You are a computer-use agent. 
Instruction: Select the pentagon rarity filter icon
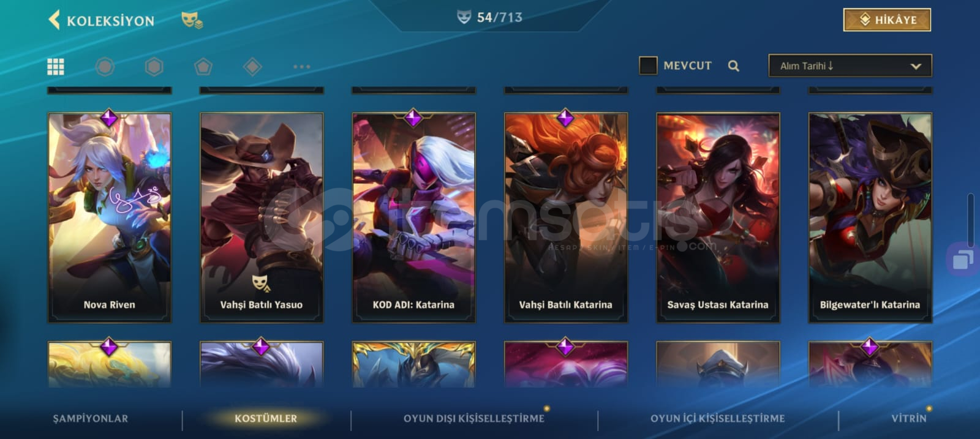203,66
